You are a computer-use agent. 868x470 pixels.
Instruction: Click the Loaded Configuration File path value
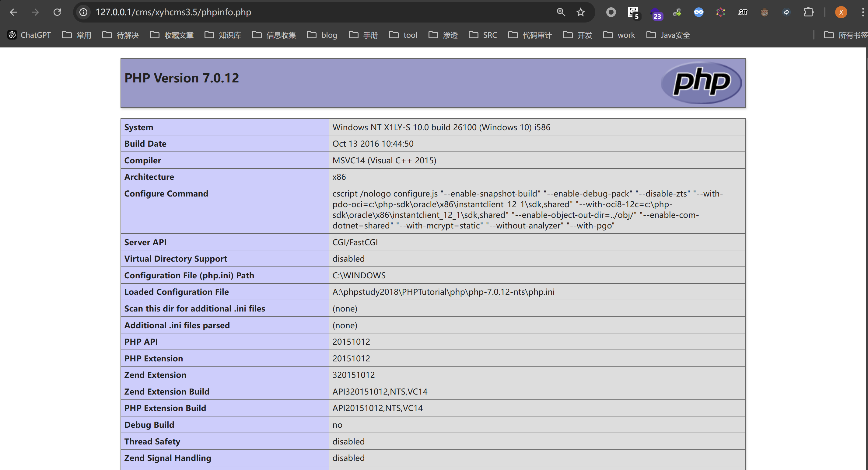[x=443, y=292]
